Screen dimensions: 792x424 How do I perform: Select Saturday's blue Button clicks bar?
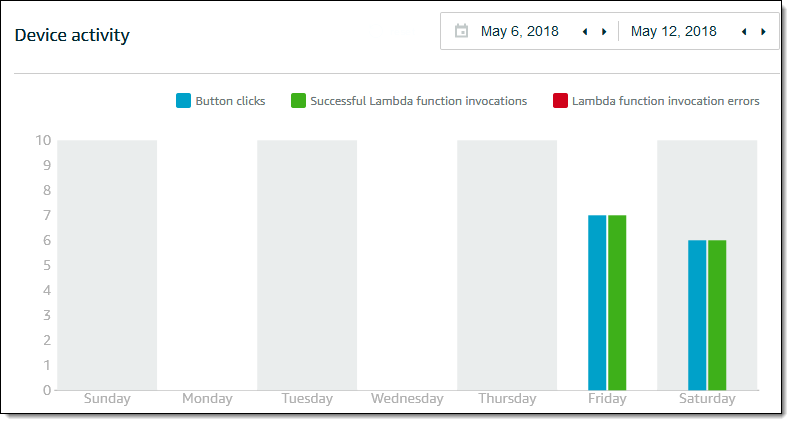(697, 315)
